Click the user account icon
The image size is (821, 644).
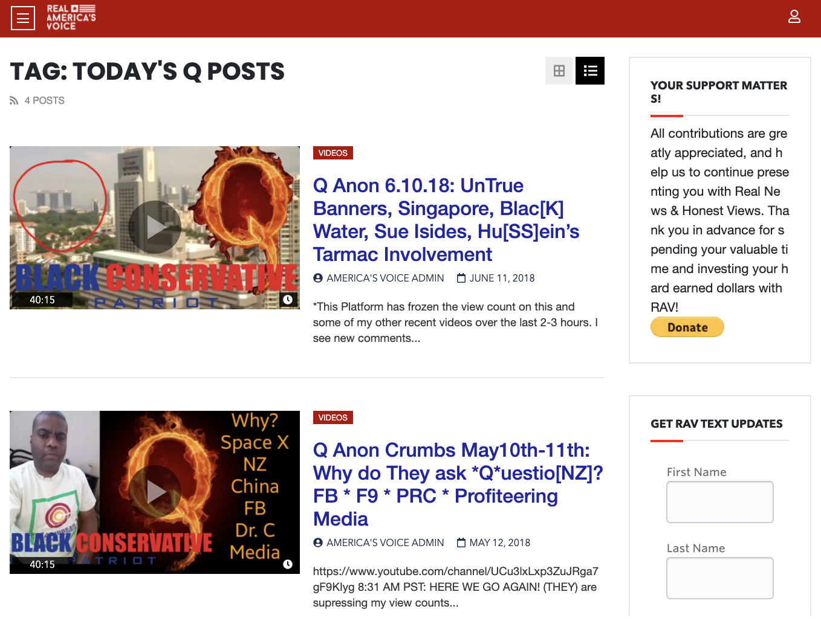click(x=794, y=16)
